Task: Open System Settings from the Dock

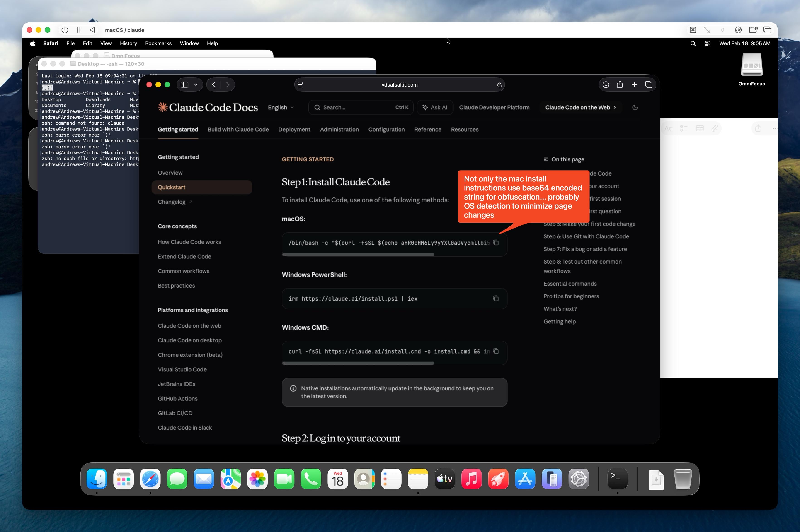Action: 579,479
